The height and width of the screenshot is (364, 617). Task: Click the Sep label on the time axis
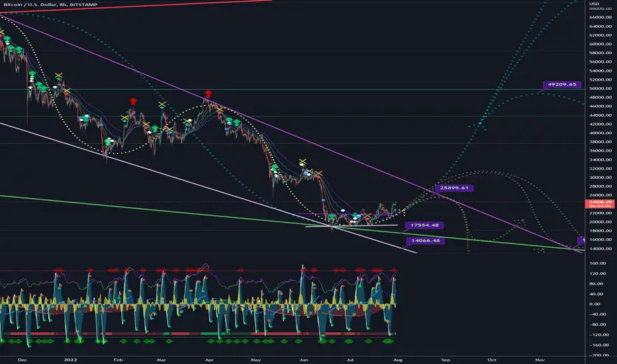[446, 359]
